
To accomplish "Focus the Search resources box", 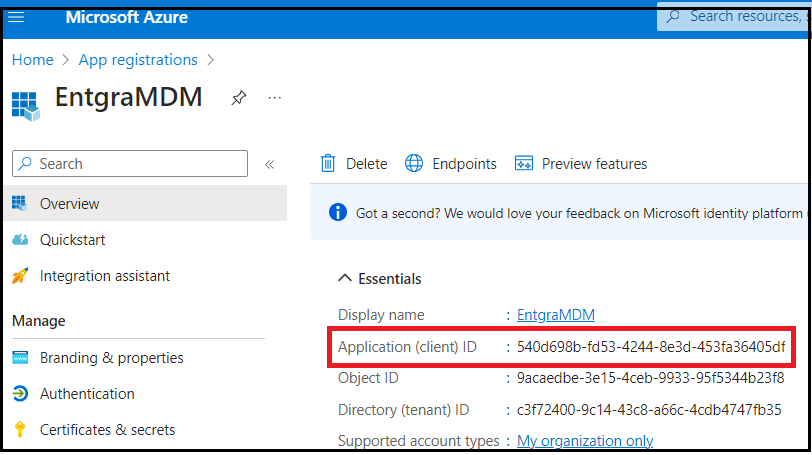I will tap(733, 17).
